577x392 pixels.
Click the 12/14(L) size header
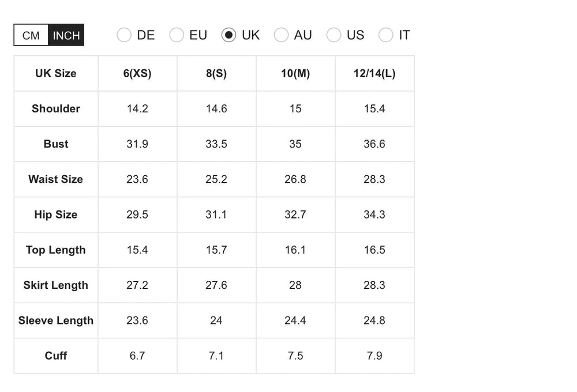point(375,74)
